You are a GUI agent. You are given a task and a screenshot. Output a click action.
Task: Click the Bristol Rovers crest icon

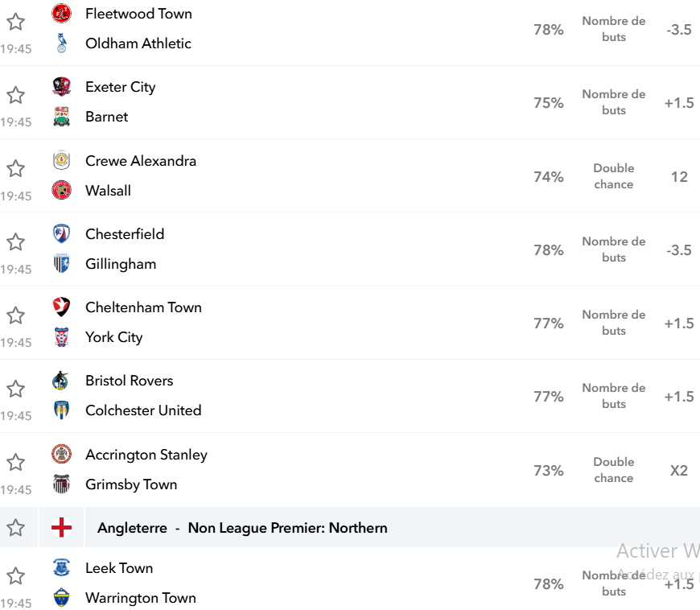click(60, 381)
